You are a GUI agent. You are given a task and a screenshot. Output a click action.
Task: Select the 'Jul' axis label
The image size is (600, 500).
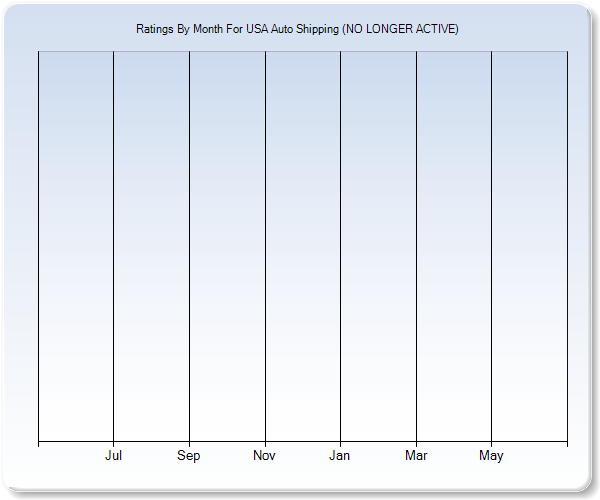[113, 455]
